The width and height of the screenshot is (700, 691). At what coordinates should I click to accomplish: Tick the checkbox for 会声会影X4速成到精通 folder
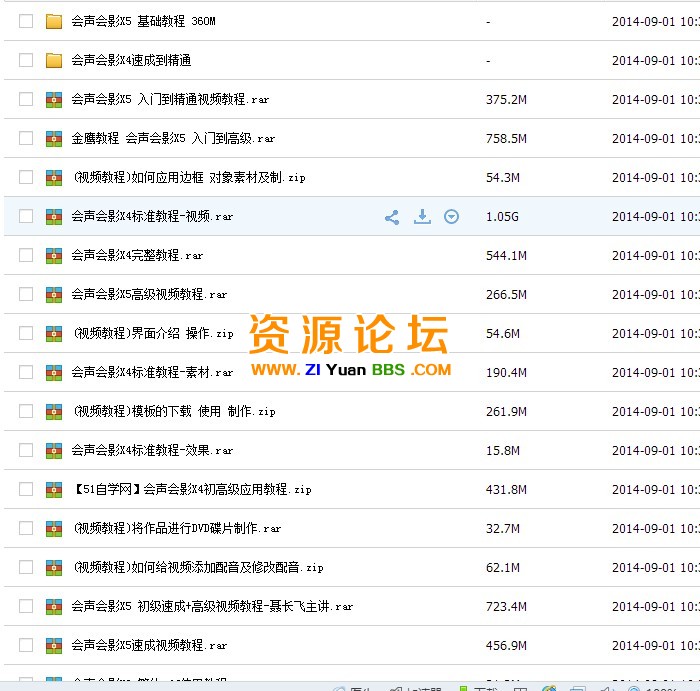(26, 60)
